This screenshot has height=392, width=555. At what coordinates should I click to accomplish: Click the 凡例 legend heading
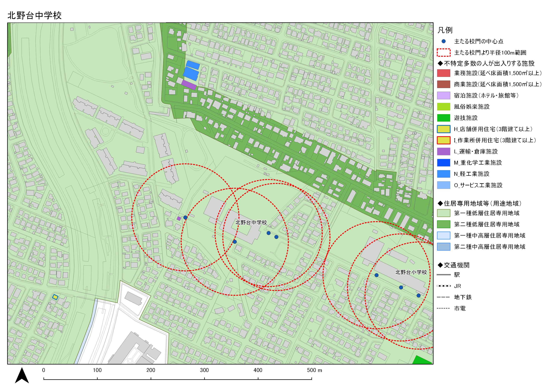[x=445, y=30]
